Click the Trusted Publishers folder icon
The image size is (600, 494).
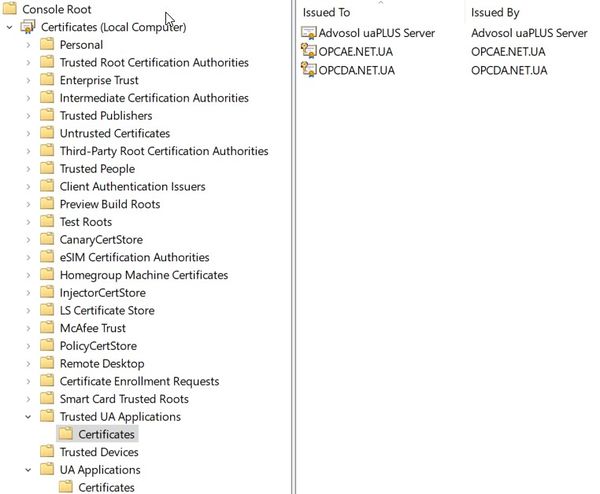pos(47,115)
